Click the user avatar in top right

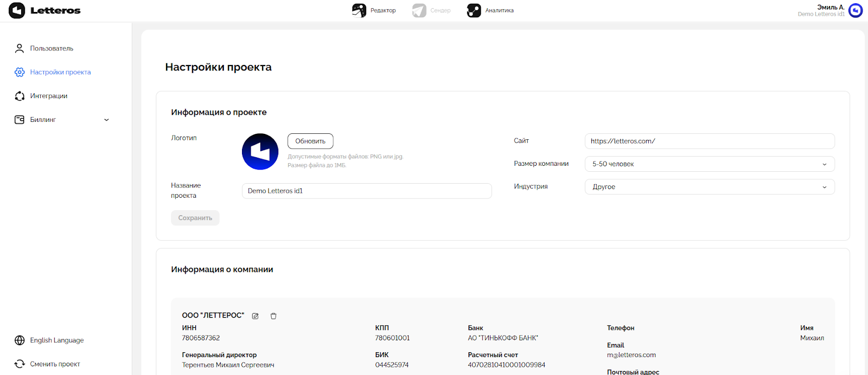click(x=856, y=10)
